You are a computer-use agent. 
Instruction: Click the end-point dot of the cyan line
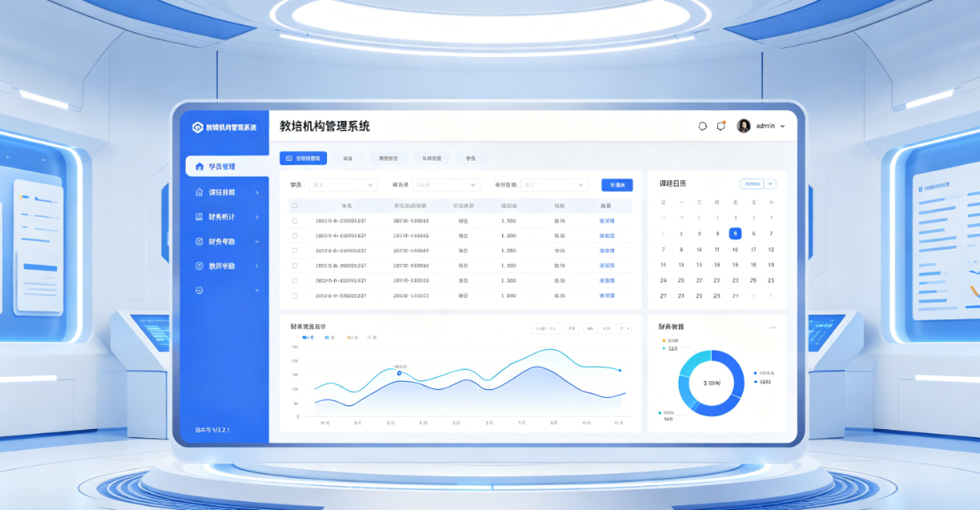coord(620,371)
